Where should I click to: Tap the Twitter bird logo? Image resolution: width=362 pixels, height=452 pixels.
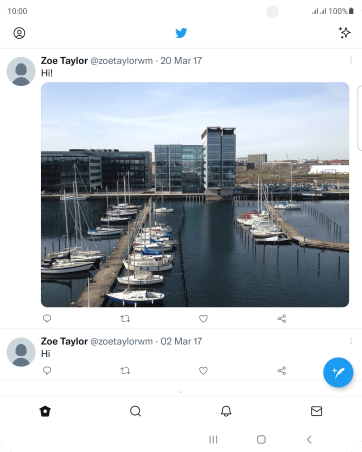[x=181, y=33]
